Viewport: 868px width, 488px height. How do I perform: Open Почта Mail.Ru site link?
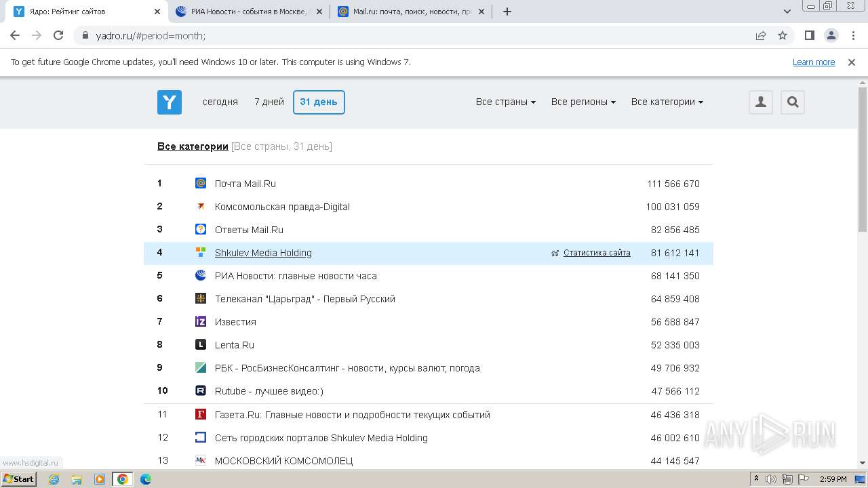(x=245, y=184)
